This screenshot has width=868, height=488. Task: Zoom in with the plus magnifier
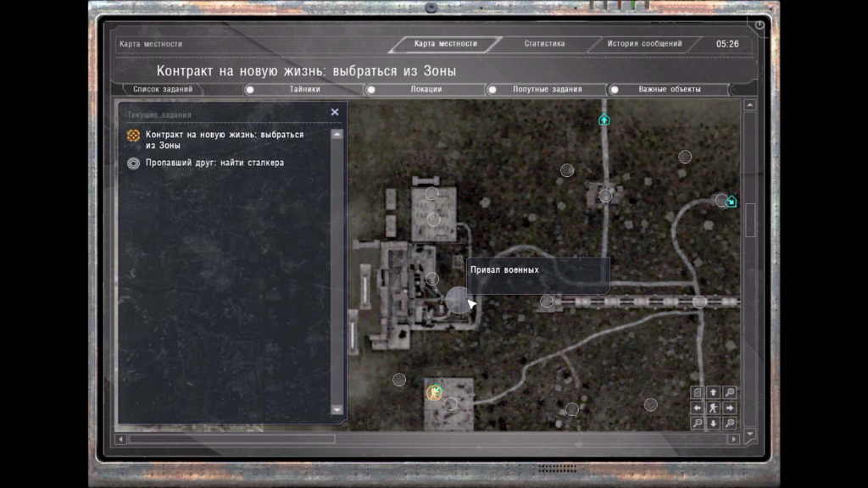pyautogui.click(x=730, y=392)
